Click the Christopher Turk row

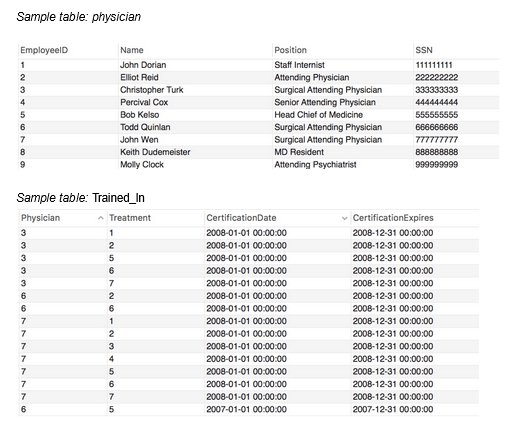(x=259, y=90)
